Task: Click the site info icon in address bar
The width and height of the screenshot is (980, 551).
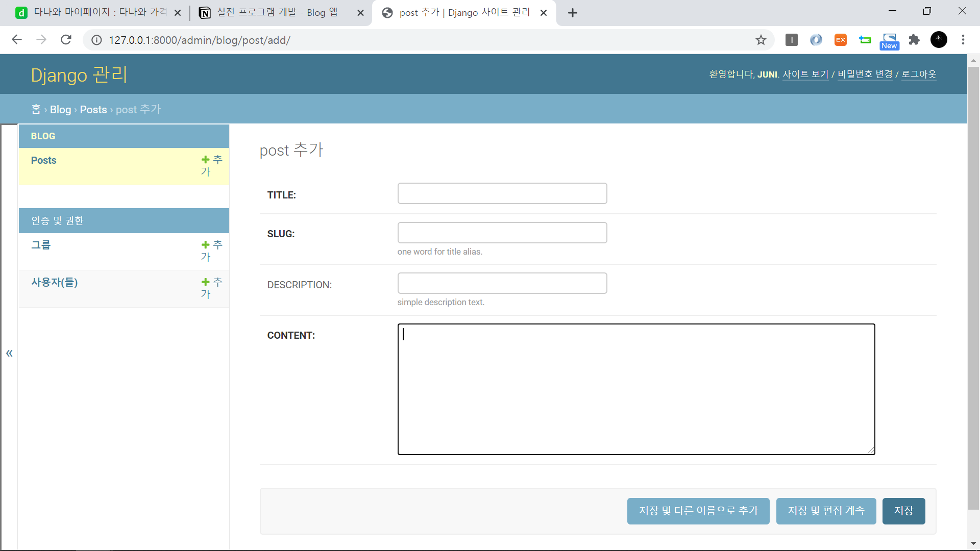Action: [96, 40]
